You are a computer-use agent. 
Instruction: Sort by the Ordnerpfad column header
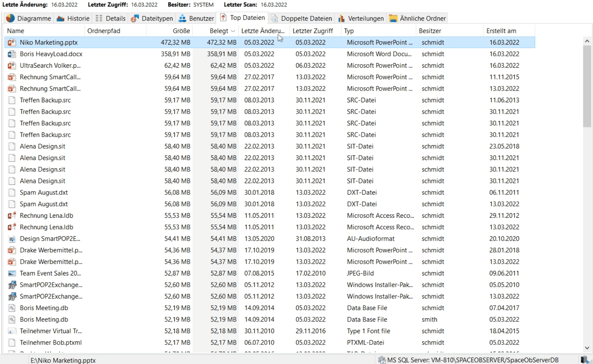pos(115,31)
